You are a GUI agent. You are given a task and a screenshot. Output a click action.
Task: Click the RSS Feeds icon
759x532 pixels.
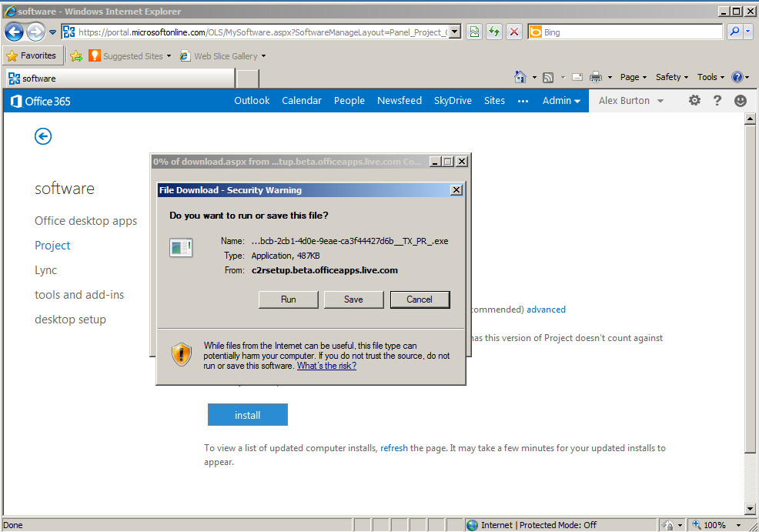click(548, 78)
